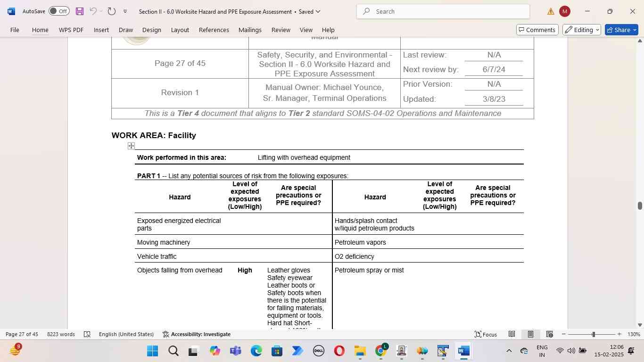Click the 'High' exposure level cell
The image size is (644, 362).
[245, 270]
